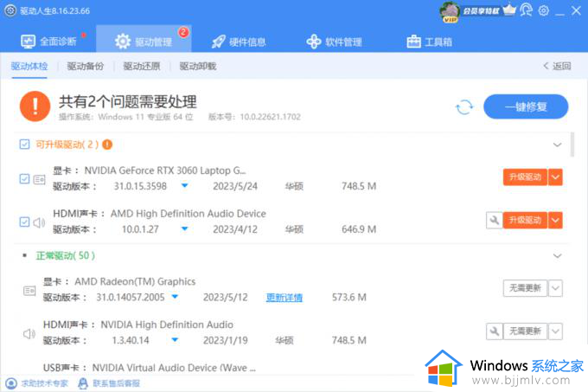The width and height of the screenshot is (588, 392).
Task: Click graphics card icon for AMD Radeon row
Action: coord(29,291)
